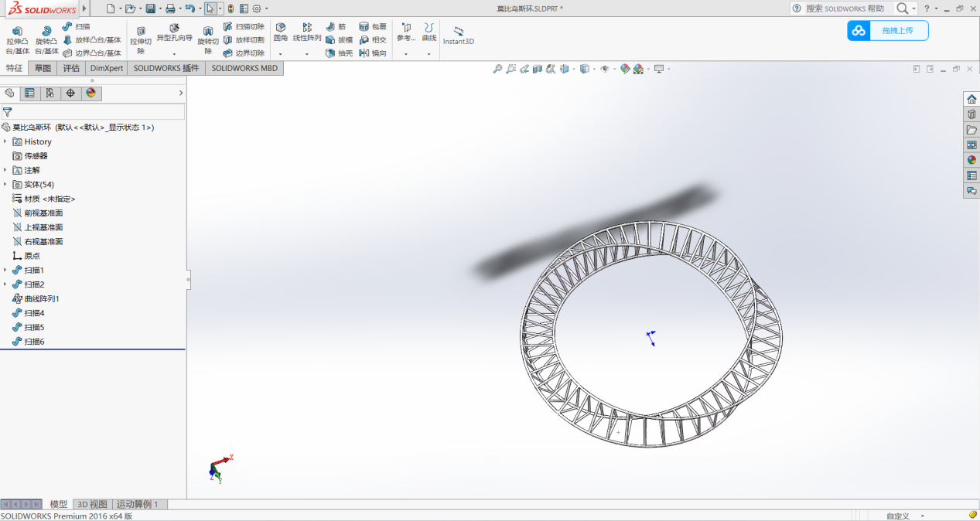Click the 旋转凸台/基体 revolve boss tool
Image resolution: width=980 pixels, height=521 pixels.
point(46,40)
